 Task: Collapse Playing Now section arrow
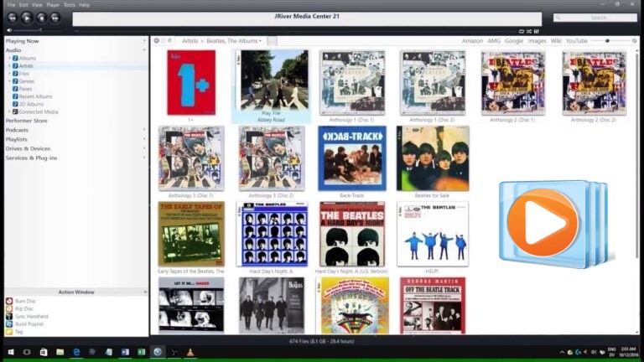[144, 41]
